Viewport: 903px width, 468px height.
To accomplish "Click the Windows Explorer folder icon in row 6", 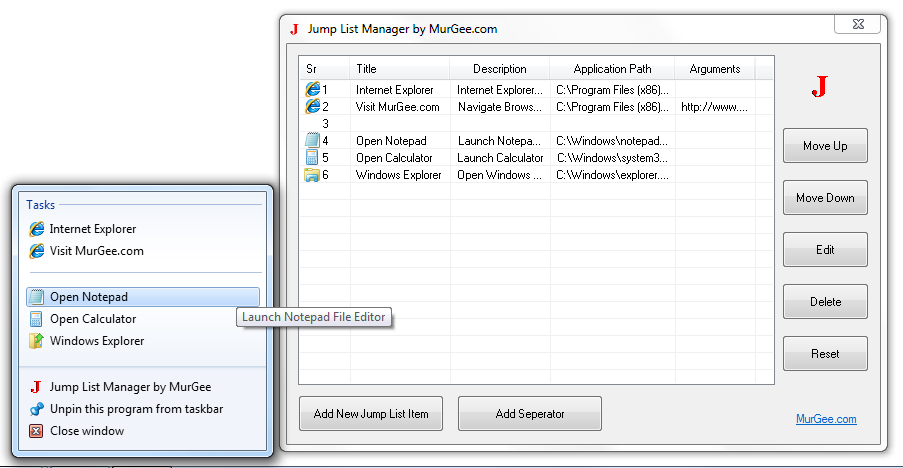I will [x=312, y=174].
